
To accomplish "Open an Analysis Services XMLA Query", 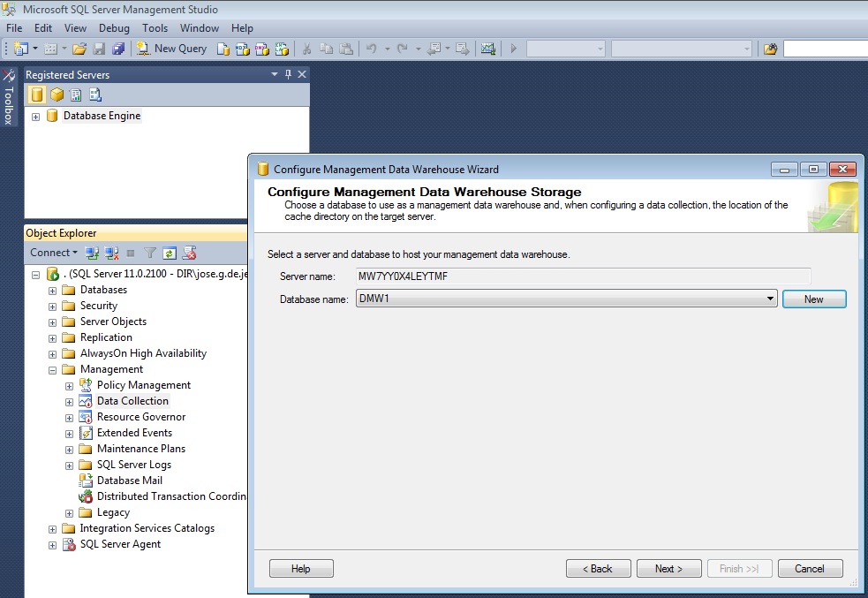I will point(282,49).
